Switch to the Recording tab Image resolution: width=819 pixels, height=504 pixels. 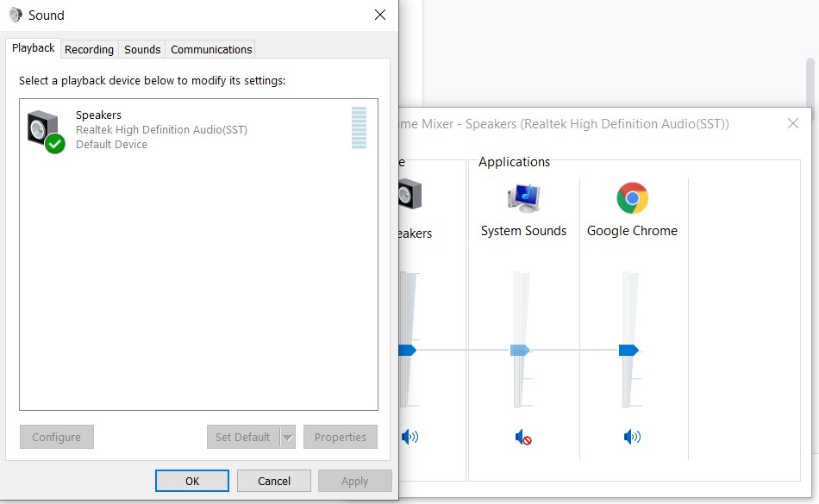pyautogui.click(x=89, y=50)
